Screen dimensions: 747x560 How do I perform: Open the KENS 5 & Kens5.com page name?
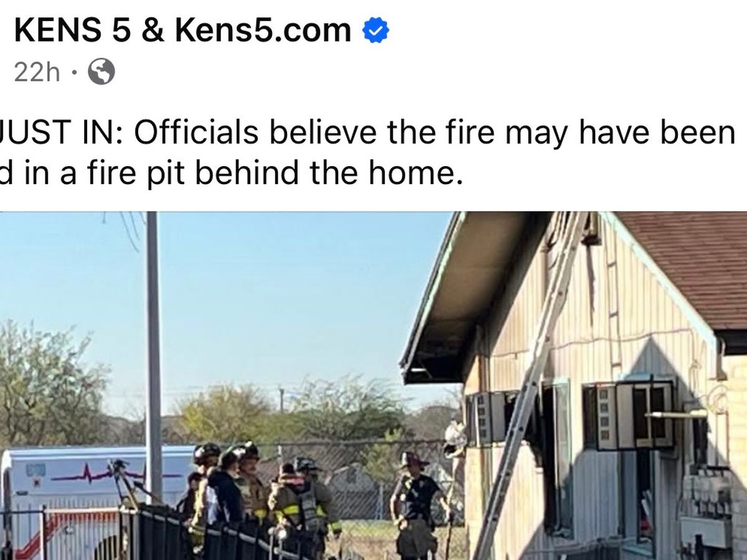[182, 30]
